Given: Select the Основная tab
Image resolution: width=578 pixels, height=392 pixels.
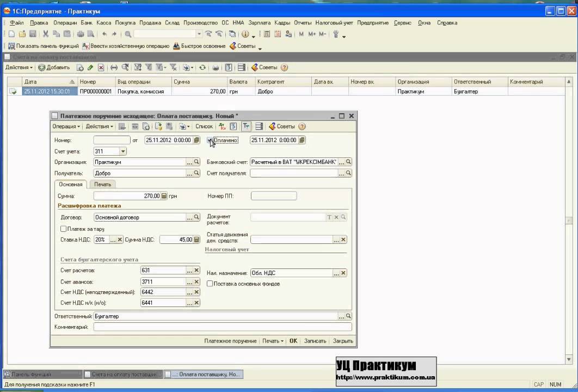Looking at the screenshot, I should (x=70, y=185).
